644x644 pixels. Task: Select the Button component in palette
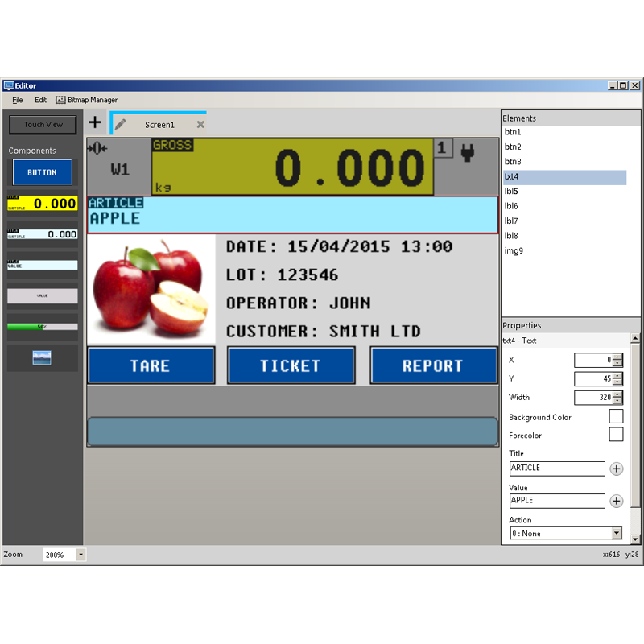click(x=43, y=172)
